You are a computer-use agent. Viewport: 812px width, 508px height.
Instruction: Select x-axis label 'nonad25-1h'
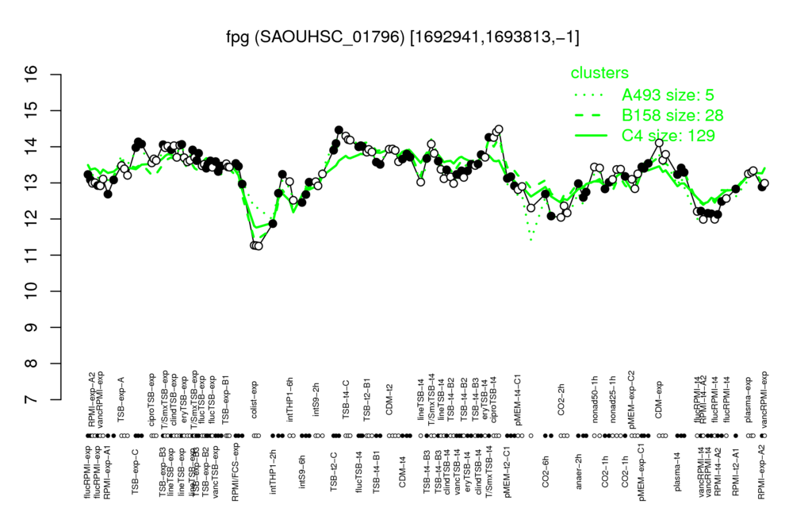tap(613, 401)
